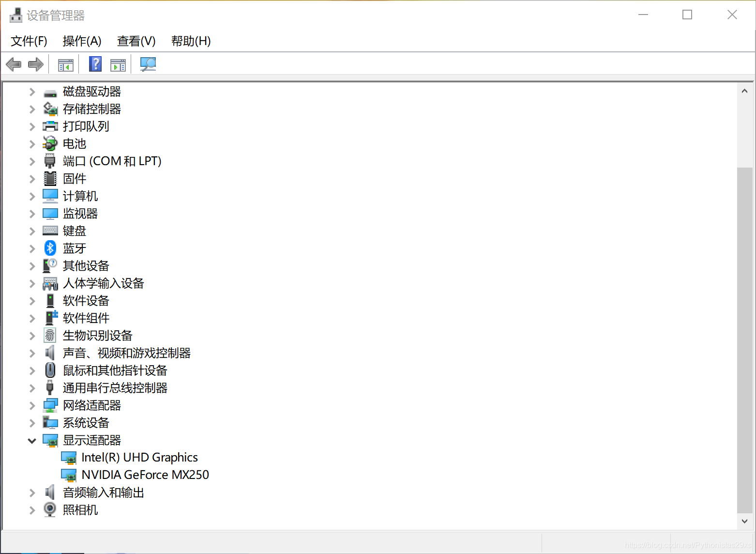Expand the 电池 node
Image resolution: width=756 pixels, height=554 pixels.
[x=32, y=144]
